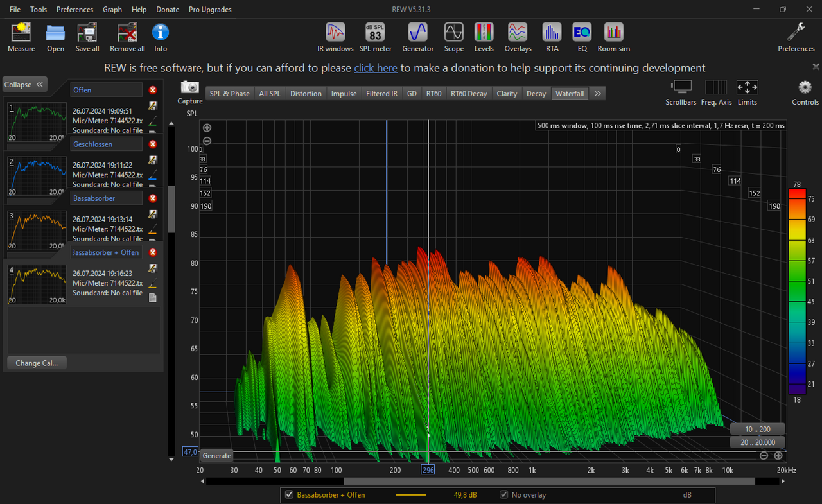Remove the Offen measurement with red X
Screen dimensions: 822x504
tap(153, 90)
